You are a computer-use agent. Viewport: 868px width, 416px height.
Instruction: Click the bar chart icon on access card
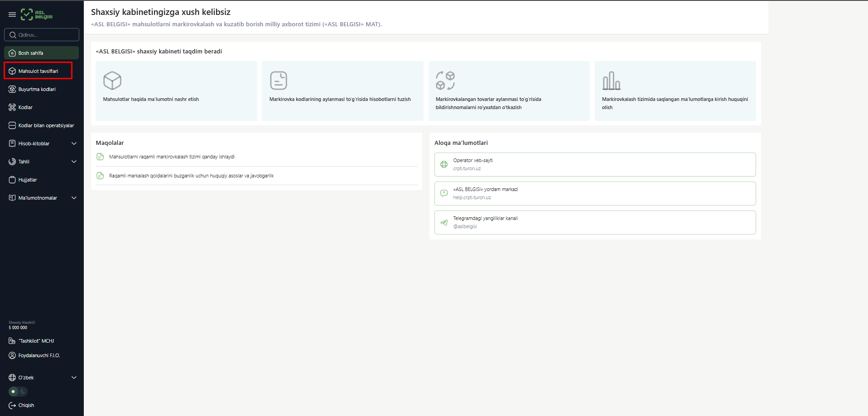tap(611, 81)
